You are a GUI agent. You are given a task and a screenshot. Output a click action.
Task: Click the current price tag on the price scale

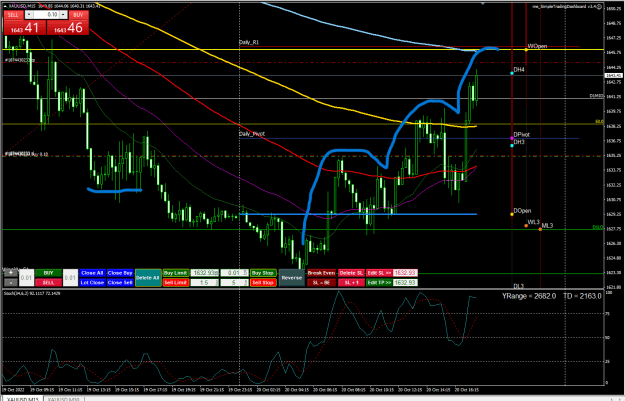click(x=613, y=75)
